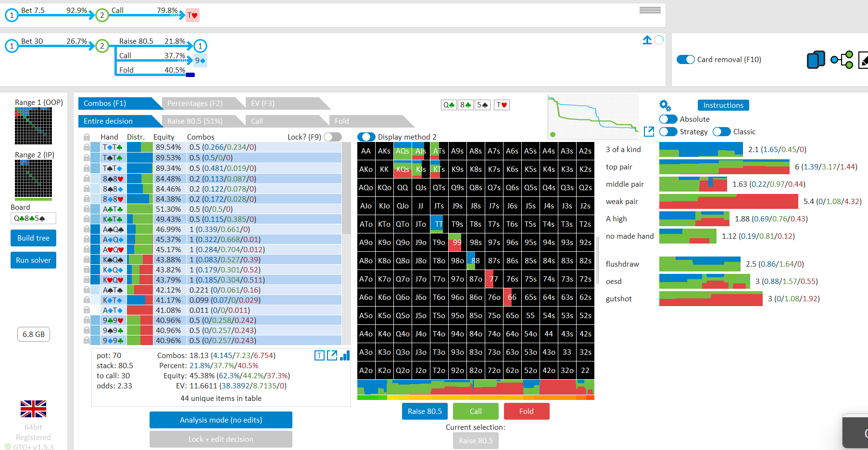This screenshot has width=868, height=450.
Task: Toggle the Classic switch
Action: click(x=722, y=132)
